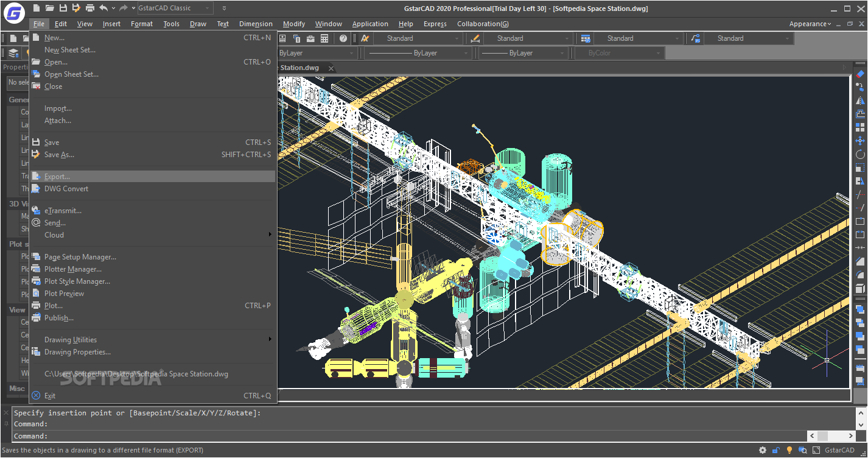868x458 pixels.
Task: Open the linetype ByLayer dropdown
Action: click(x=418, y=53)
